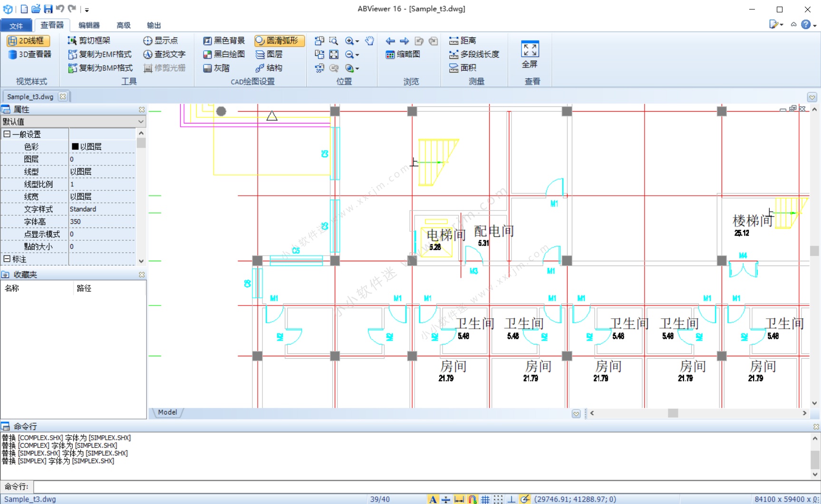The image size is (821, 504).
Task: Switch to the 编辑器 ribbon tab
Action: tap(89, 25)
